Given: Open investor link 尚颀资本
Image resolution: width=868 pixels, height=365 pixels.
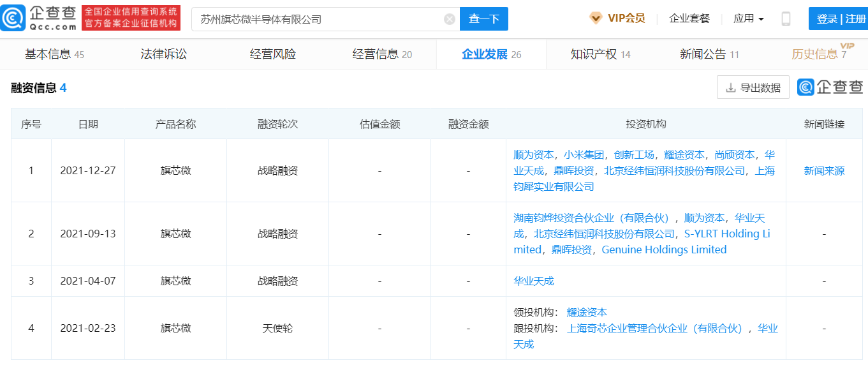Looking at the screenshot, I should click(x=734, y=155).
